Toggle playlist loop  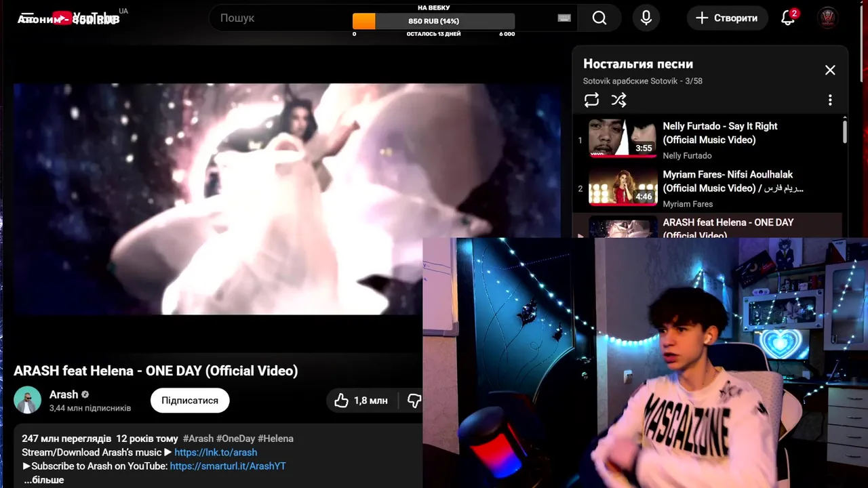click(x=591, y=100)
